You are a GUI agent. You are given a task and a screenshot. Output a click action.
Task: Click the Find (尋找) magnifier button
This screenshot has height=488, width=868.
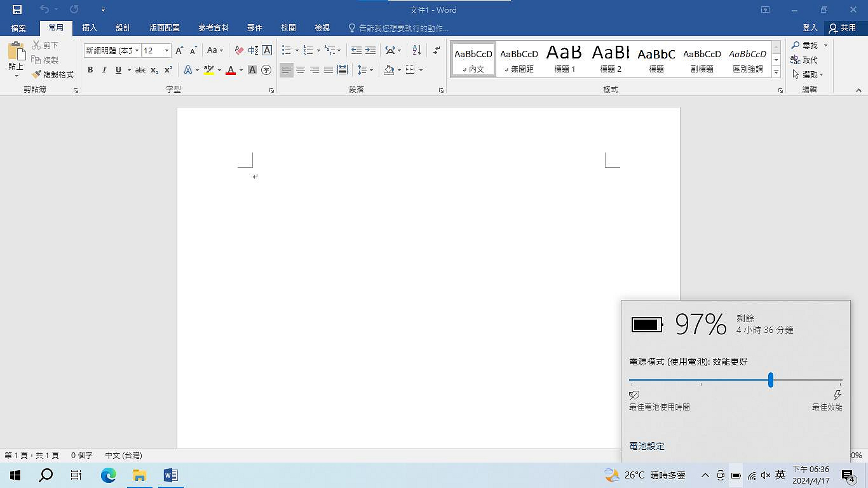point(805,45)
